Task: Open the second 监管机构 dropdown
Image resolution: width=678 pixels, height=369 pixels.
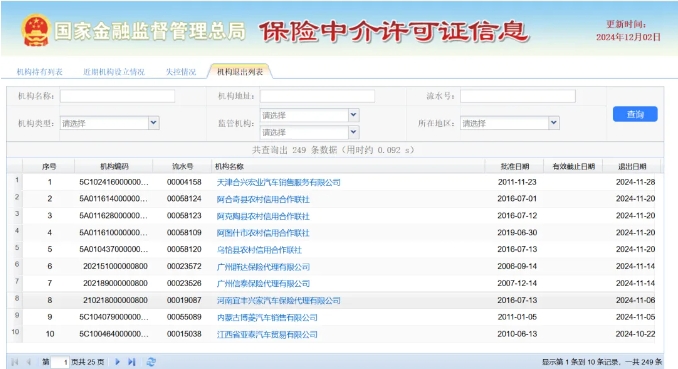Action: click(x=353, y=132)
